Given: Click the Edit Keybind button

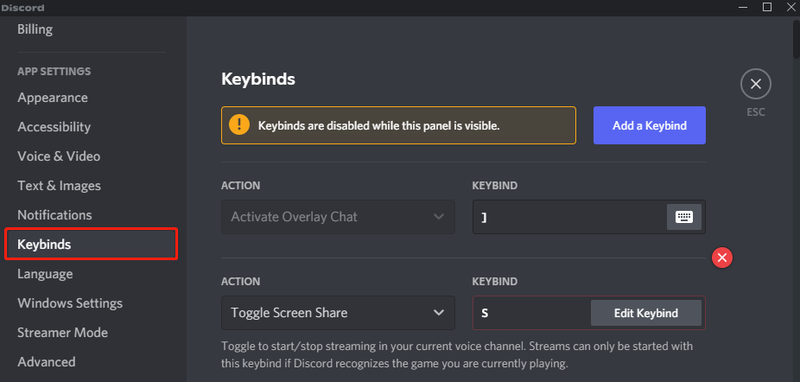Looking at the screenshot, I should tap(646, 313).
